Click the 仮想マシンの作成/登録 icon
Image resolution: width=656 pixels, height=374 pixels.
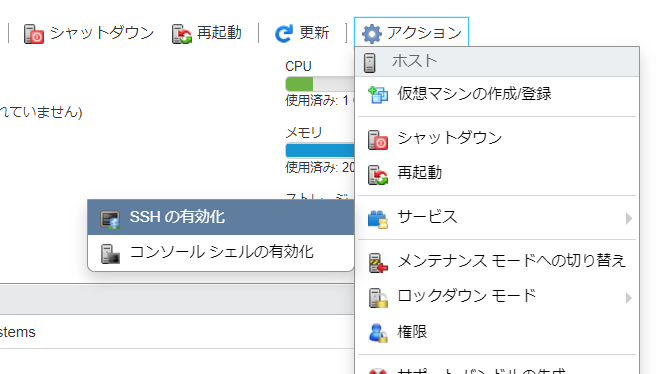click(378, 95)
